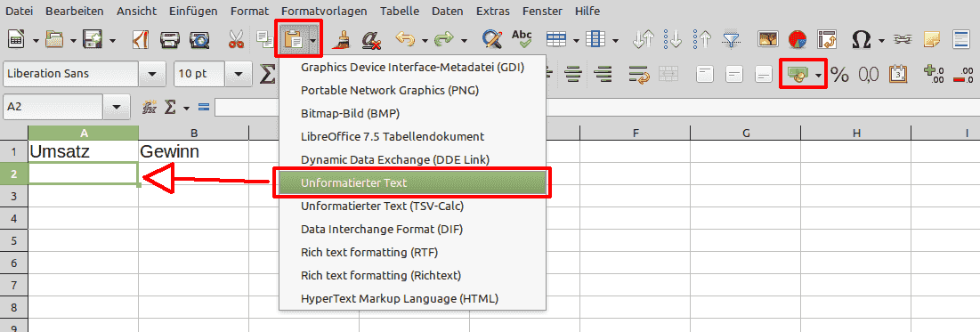Open the special character Omega icon
Viewport: 980px width, 332px height.
tap(862, 40)
